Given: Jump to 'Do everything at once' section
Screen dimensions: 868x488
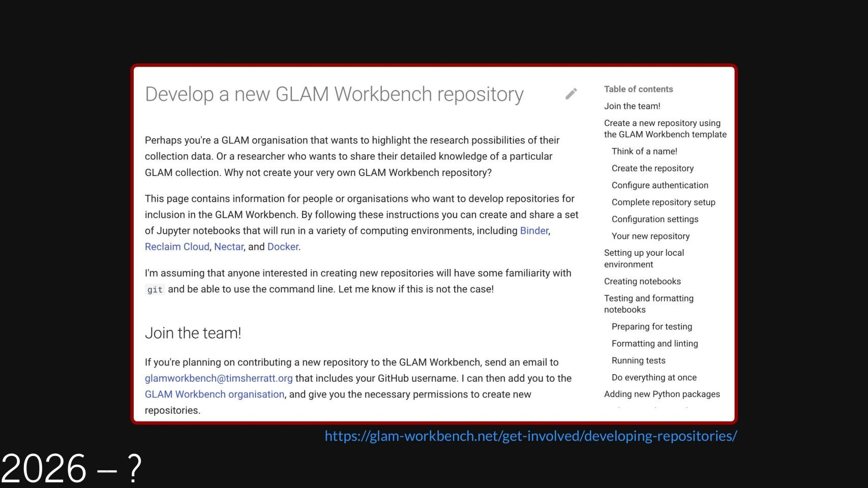Looking at the screenshot, I should tap(654, 378).
